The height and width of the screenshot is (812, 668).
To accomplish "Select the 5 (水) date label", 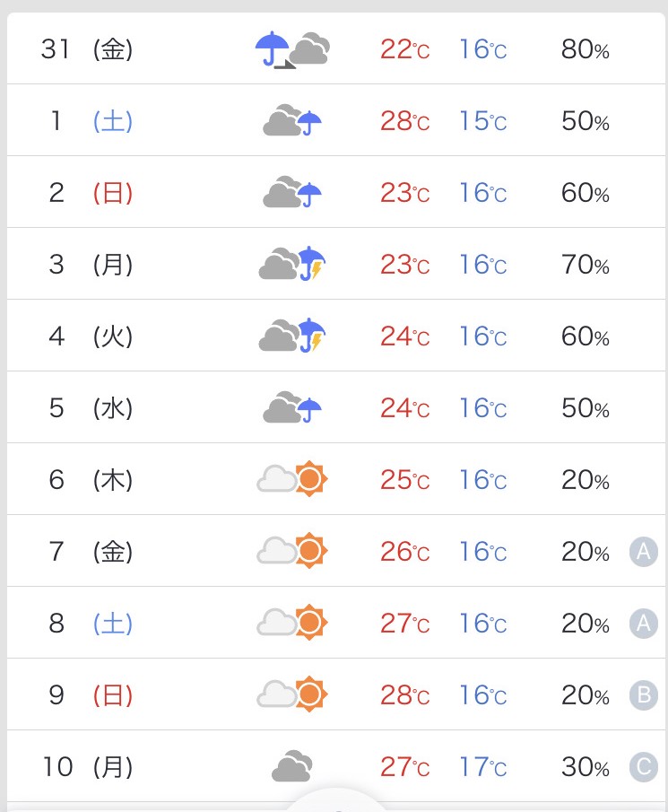I will (x=91, y=407).
